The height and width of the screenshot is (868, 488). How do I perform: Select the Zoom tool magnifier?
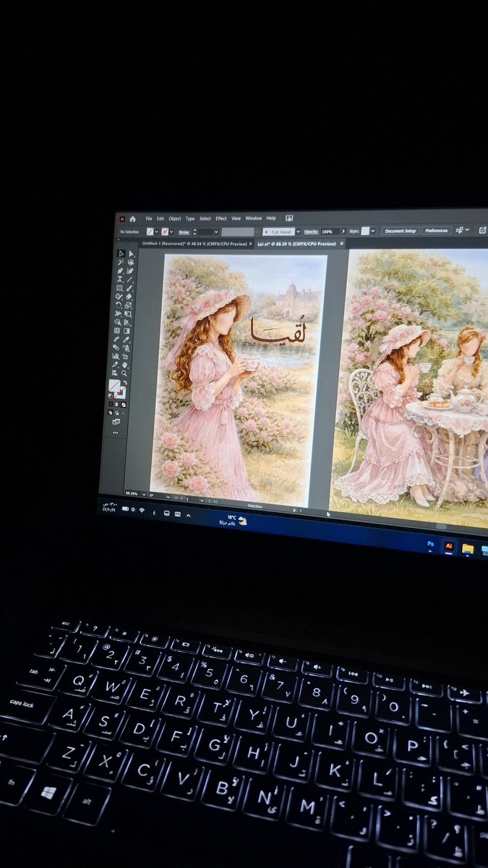pos(124,373)
